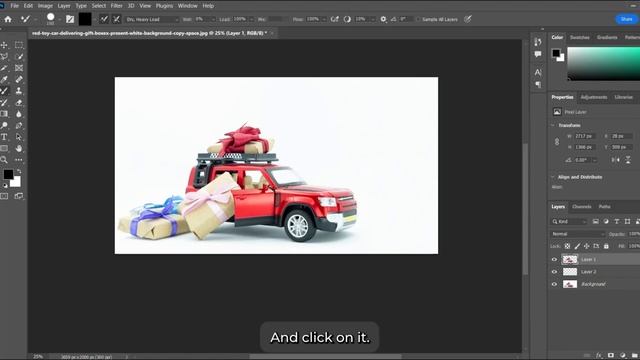Open the layer filter Kind dropdown
Viewport: 640px width, 360px height.
[569, 221]
